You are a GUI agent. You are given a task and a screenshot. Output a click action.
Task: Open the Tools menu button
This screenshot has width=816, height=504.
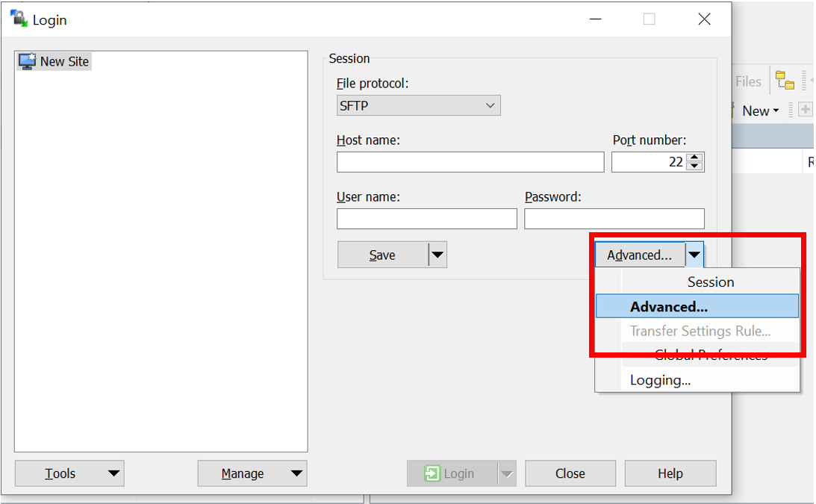69,473
